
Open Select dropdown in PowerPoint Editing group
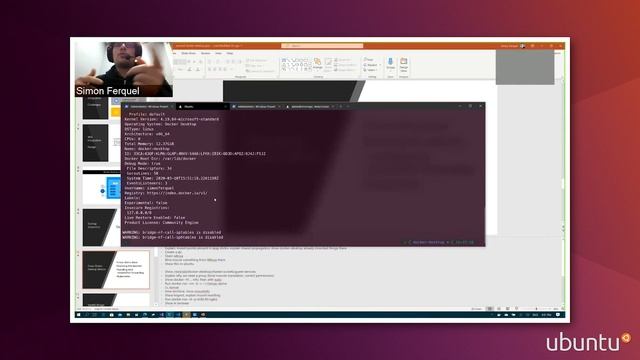[370, 70]
